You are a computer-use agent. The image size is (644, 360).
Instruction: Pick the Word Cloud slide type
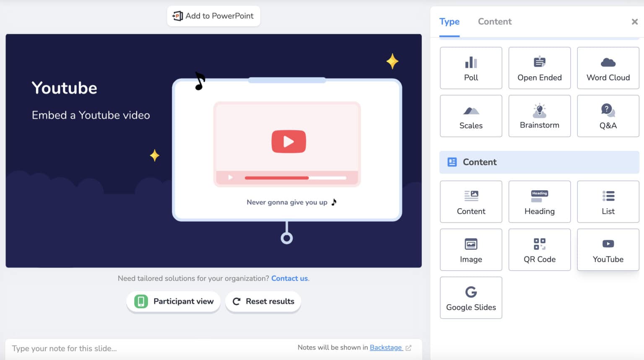(608, 68)
